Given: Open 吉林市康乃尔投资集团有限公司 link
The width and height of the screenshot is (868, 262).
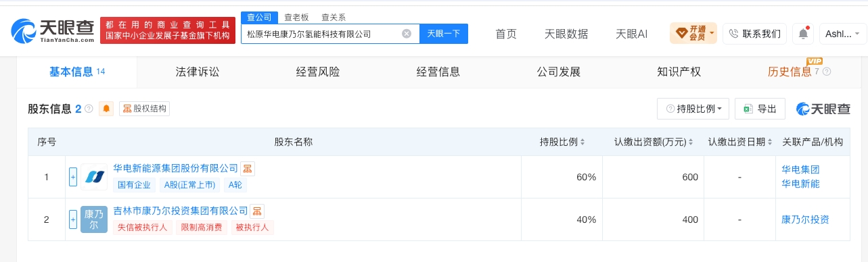Looking at the screenshot, I should (181, 211).
